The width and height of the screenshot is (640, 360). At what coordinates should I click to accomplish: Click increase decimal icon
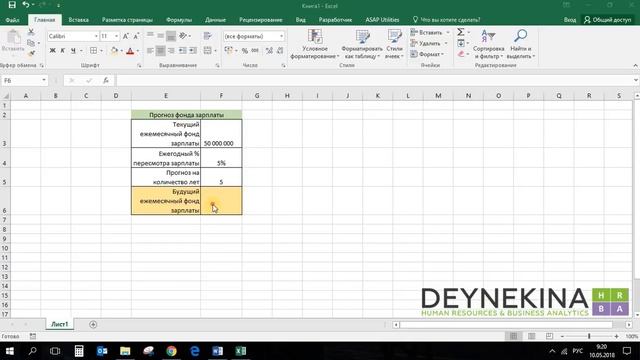click(269, 51)
